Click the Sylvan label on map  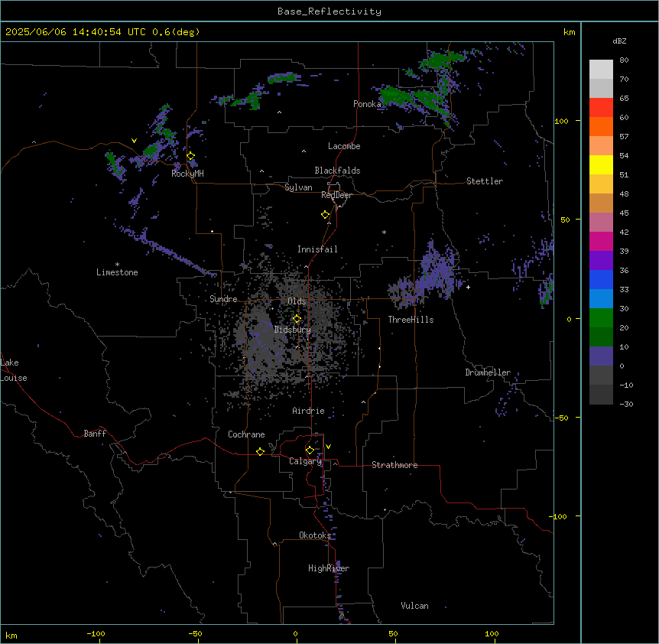click(298, 187)
